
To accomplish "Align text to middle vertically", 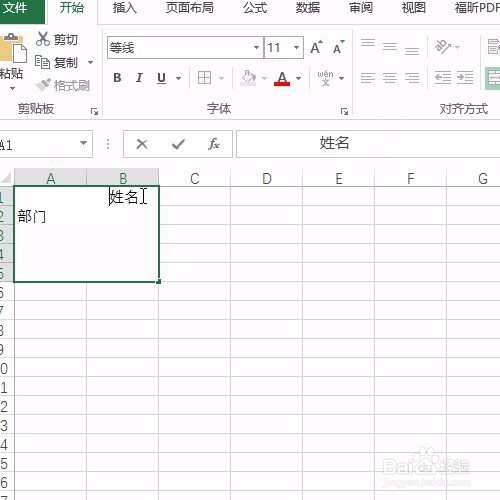I will coord(390,48).
